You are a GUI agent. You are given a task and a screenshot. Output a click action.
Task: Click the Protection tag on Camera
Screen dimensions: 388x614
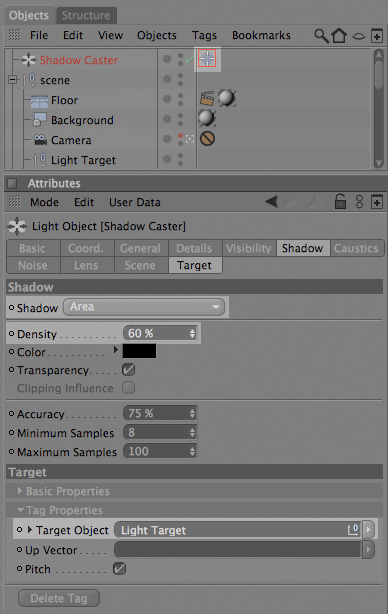pos(208,139)
